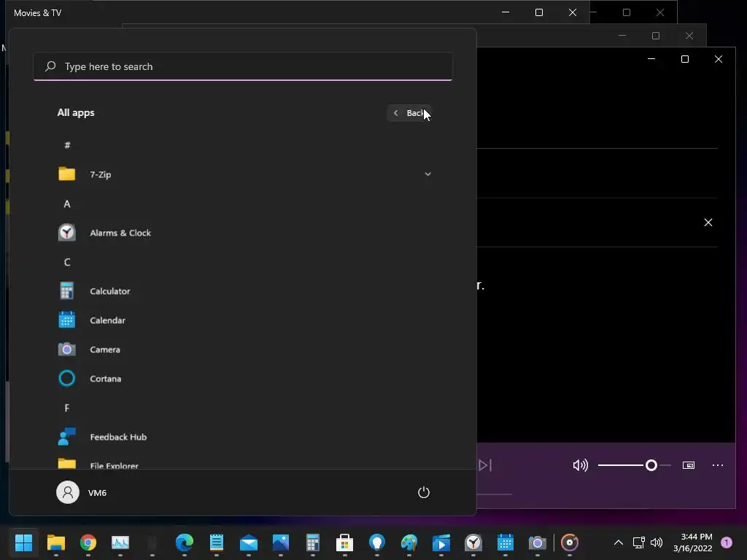Click the Back button in All apps
This screenshot has height=560, width=747.
pyautogui.click(x=409, y=113)
